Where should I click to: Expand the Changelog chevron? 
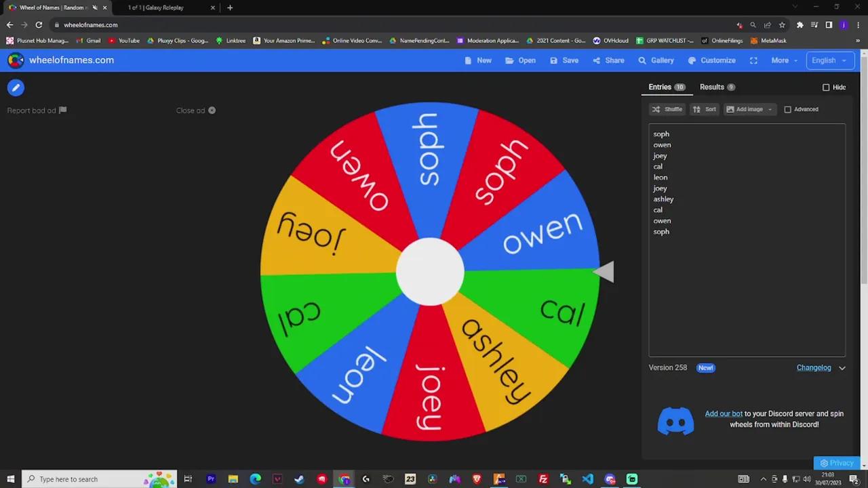[x=842, y=368]
